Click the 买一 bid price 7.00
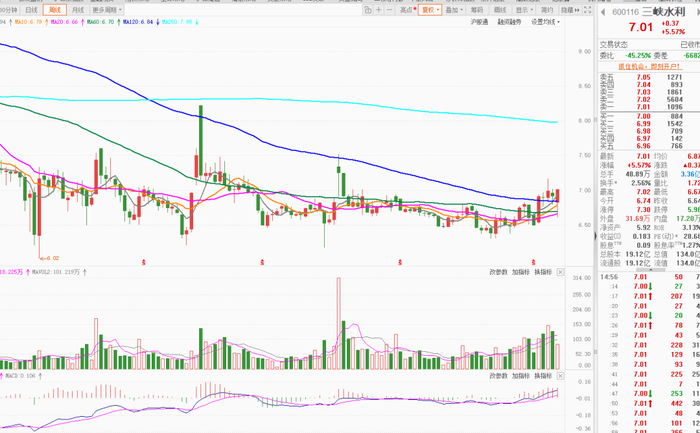 click(x=643, y=117)
